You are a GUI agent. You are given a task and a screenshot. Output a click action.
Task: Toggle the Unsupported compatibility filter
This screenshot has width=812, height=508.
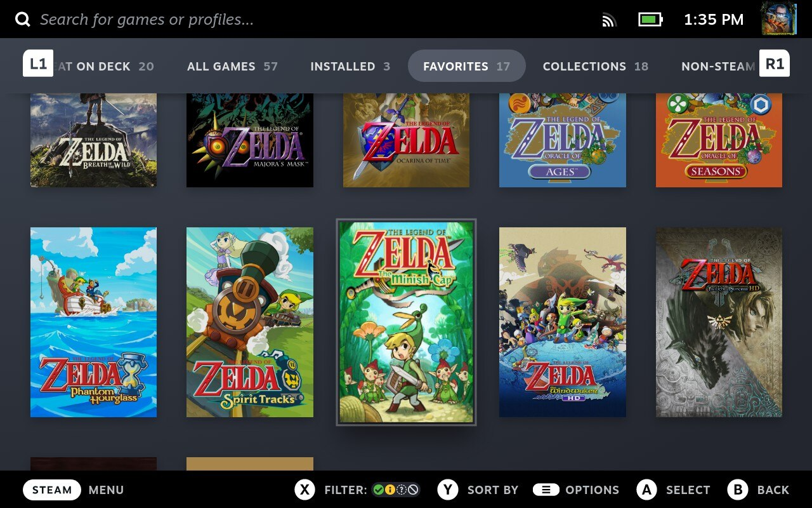(x=413, y=490)
